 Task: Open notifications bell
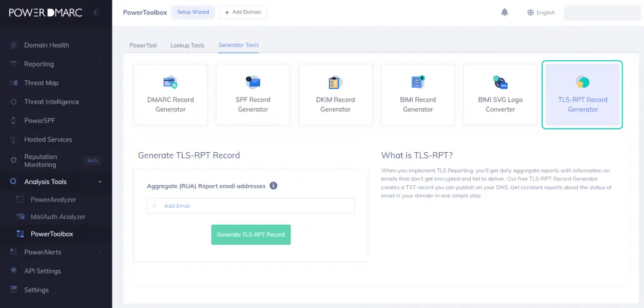click(x=505, y=13)
